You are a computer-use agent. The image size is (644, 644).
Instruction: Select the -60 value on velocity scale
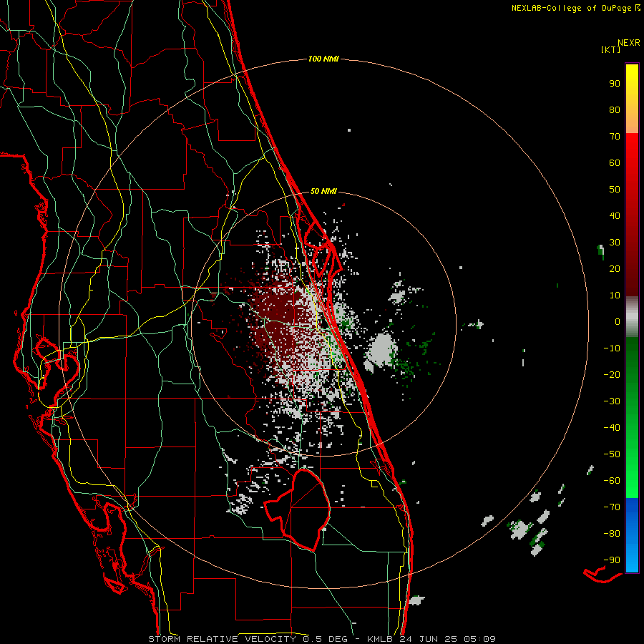click(612, 481)
